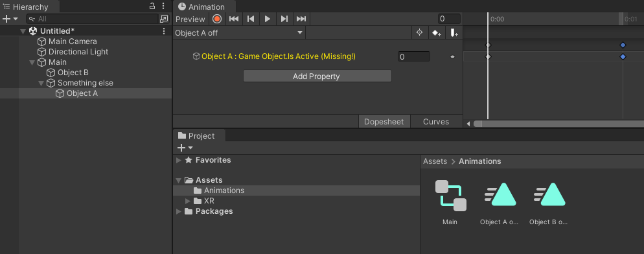
Task: Toggle filter by selection crosshair icon
Action: click(419, 33)
